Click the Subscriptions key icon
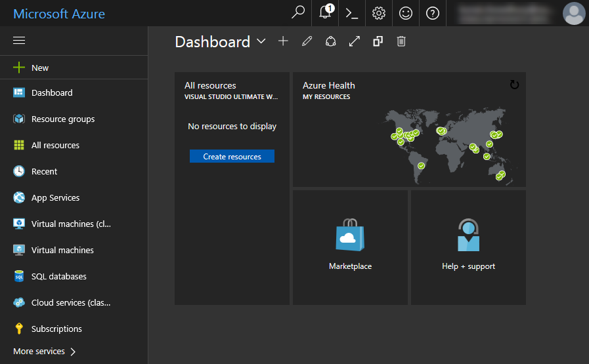Image resolution: width=589 pixels, height=364 pixels. [19, 329]
